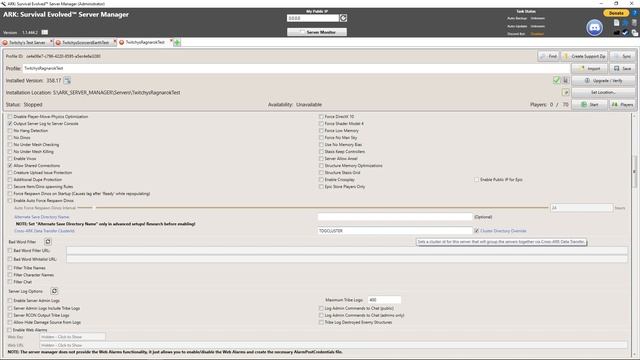Refresh the public IP address
The image size is (640, 360).
click(x=343, y=18)
